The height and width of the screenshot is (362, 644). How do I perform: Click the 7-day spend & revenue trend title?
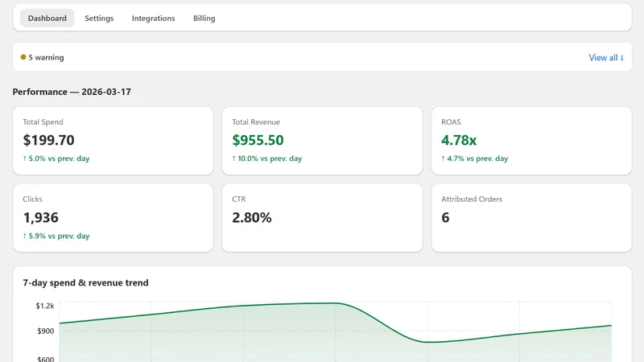pyautogui.click(x=85, y=283)
